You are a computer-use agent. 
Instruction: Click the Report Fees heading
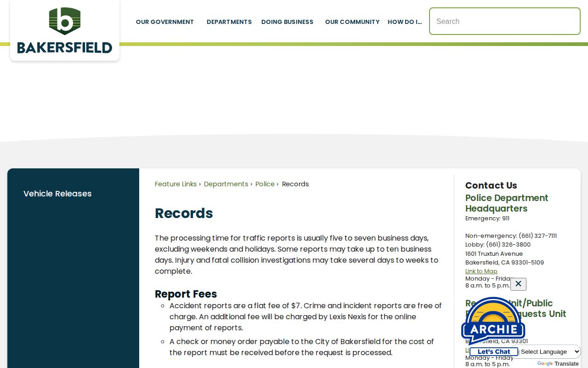click(x=186, y=294)
